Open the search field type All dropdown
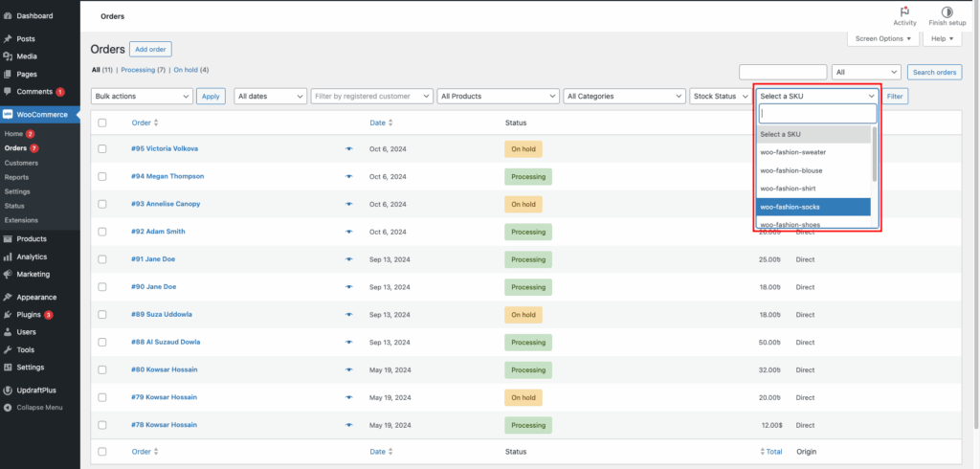The height and width of the screenshot is (469, 980). [x=866, y=72]
